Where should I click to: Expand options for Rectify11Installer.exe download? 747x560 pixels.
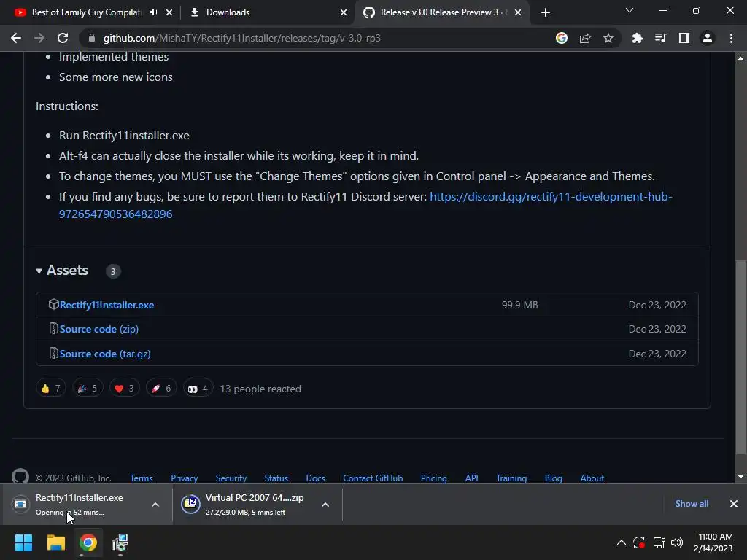pyautogui.click(x=155, y=505)
